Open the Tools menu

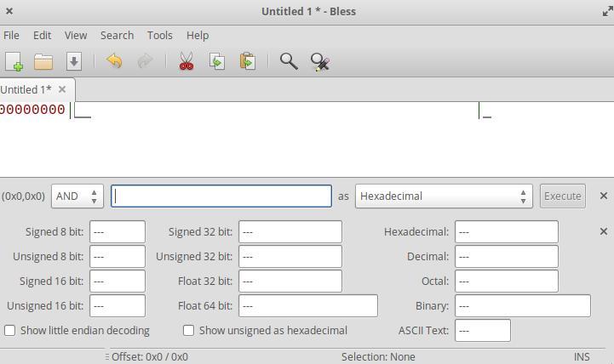(x=159, y=35)
